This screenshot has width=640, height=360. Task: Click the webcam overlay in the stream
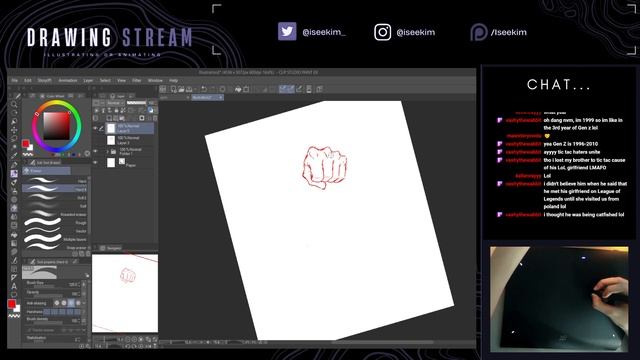pos(559,298)
